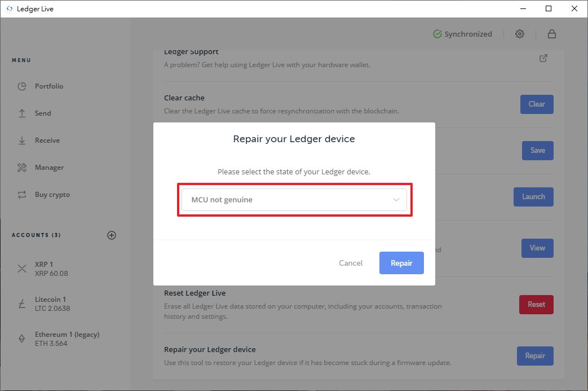
Task: Cancel the repair dialog
Action: coord(351,263)
